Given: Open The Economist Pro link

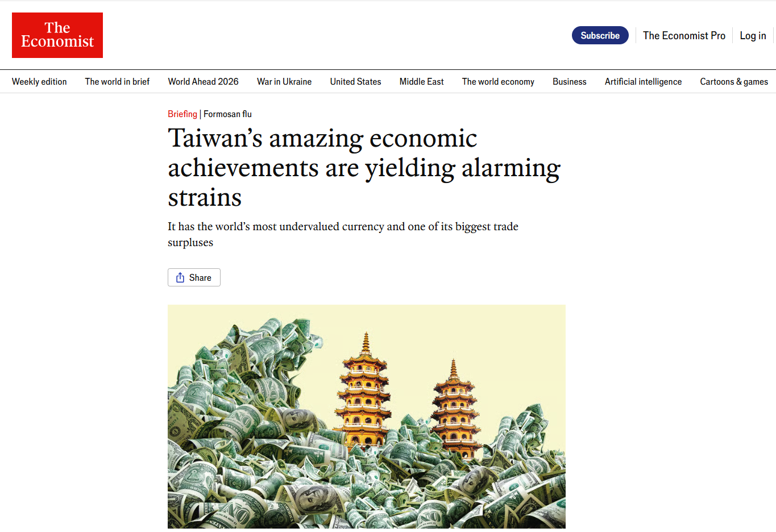Looking at the screenshot, I should pyautogui.click(x=684, y=36).
